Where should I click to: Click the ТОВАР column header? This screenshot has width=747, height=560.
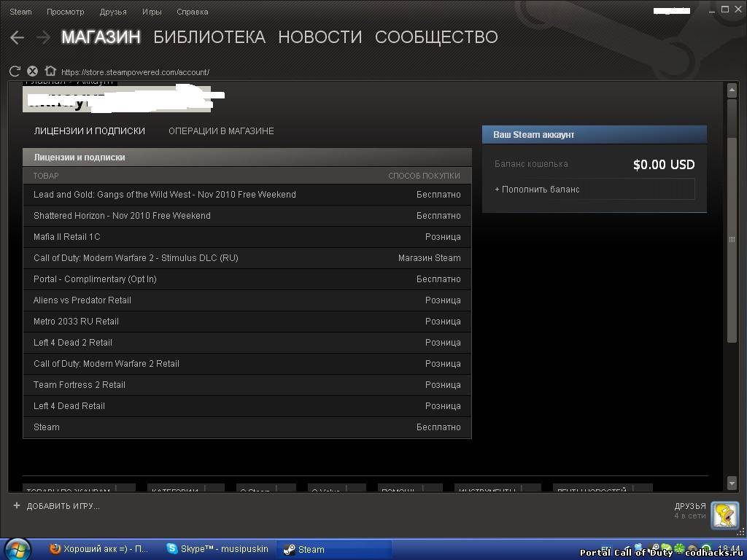click(x=46, y=176)
